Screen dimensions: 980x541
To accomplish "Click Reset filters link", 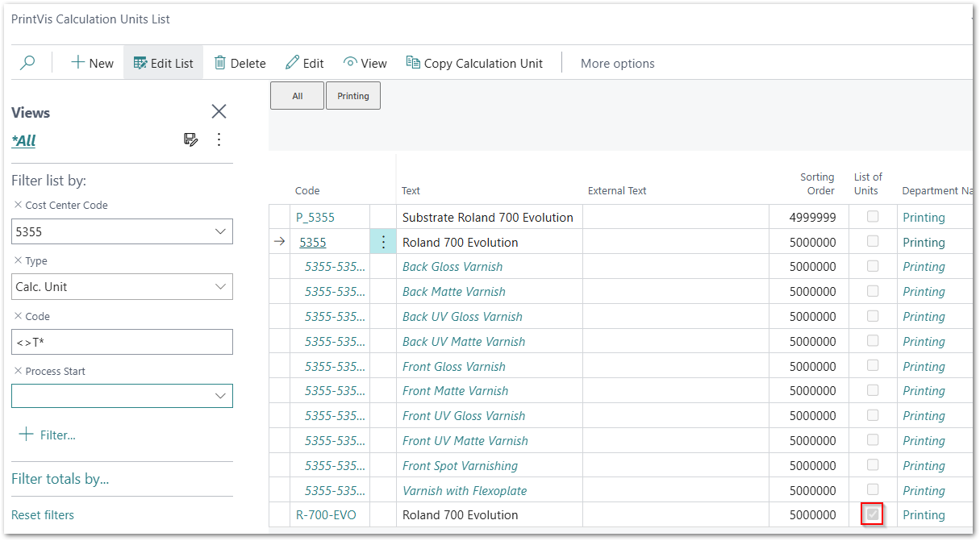I will click(x=42, y=514).
